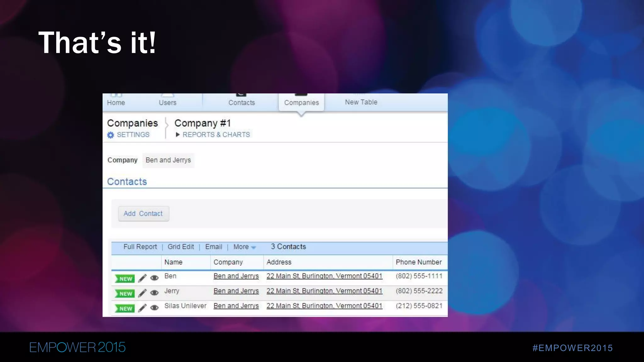Screen dimensions: 644x362
Task: Click the NEW badge on Ben's row
Action: pyautogui.click(x=125, y=279)
